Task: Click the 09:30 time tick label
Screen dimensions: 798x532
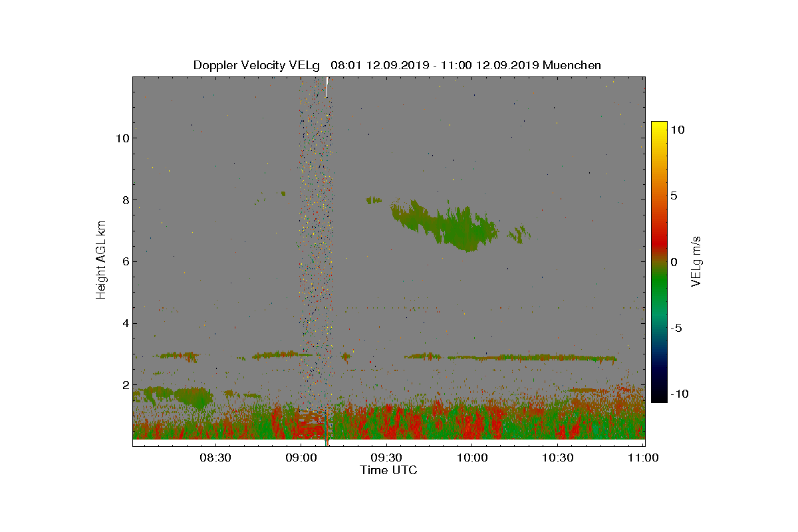Action: (x=386, y=458)
